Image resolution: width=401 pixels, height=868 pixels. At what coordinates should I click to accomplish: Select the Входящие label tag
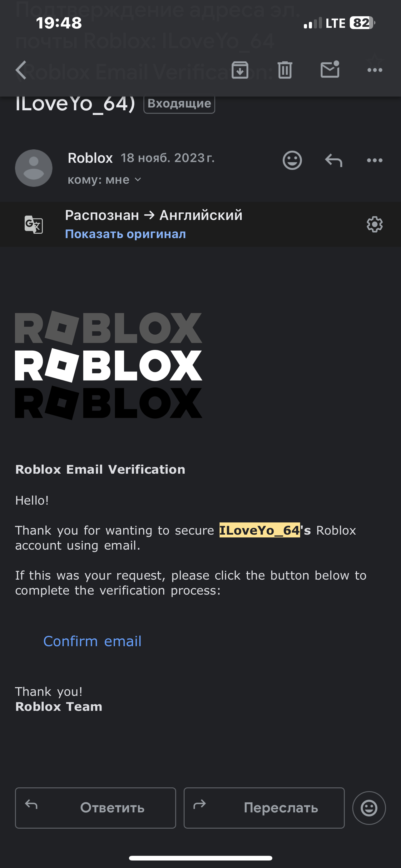coord(179,104)
